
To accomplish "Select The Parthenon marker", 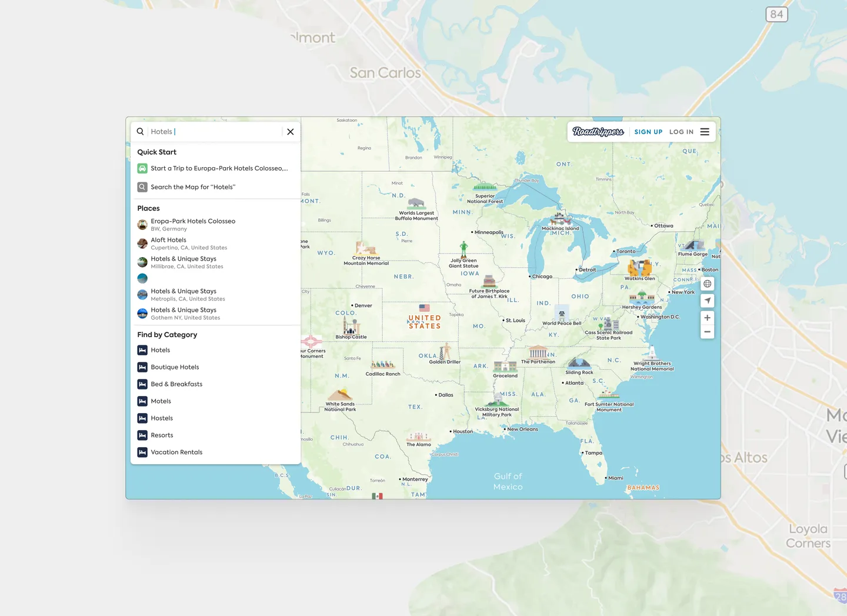I will tap(538, 355).
